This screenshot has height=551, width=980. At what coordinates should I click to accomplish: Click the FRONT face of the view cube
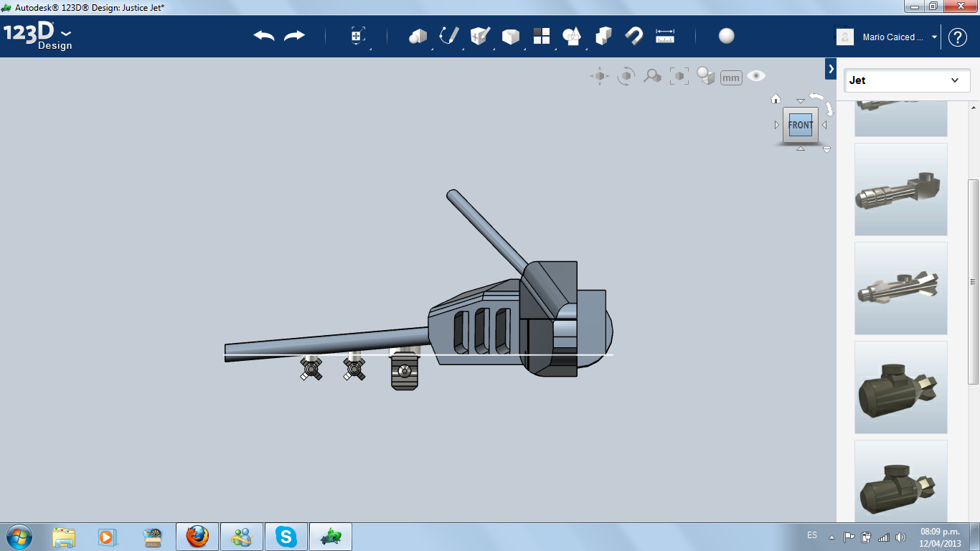(801, 125)
